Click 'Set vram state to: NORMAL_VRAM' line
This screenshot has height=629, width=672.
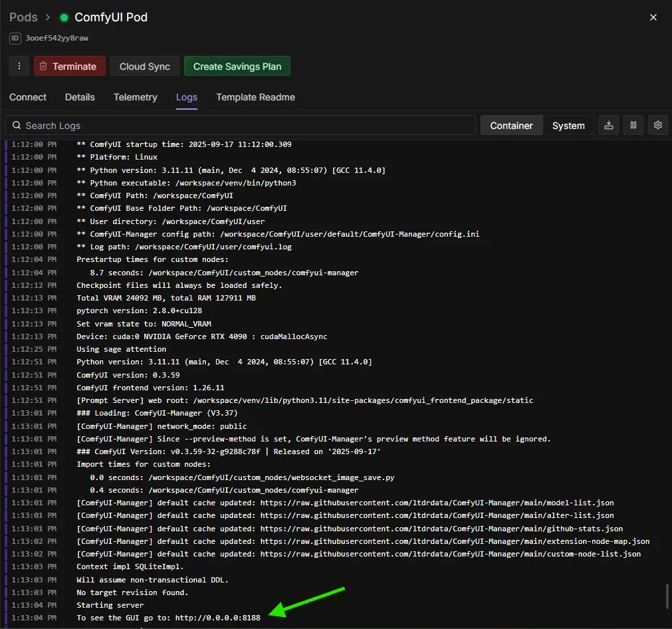(x=144, y=324)
